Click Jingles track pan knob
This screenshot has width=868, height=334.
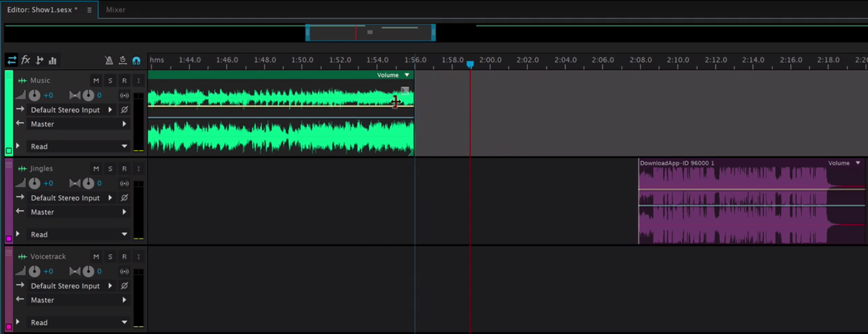click(88, 183)
